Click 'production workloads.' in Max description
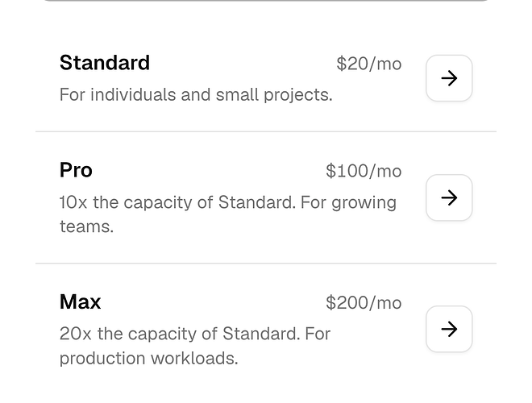Screen dimensions: 532x403 pos(148,358)
